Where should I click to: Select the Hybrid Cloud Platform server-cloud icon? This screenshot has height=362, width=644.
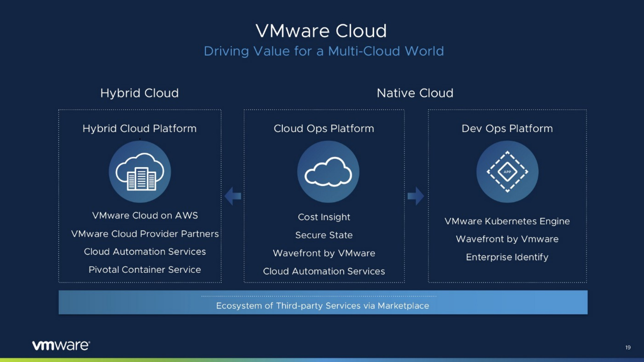pos(140,172)
